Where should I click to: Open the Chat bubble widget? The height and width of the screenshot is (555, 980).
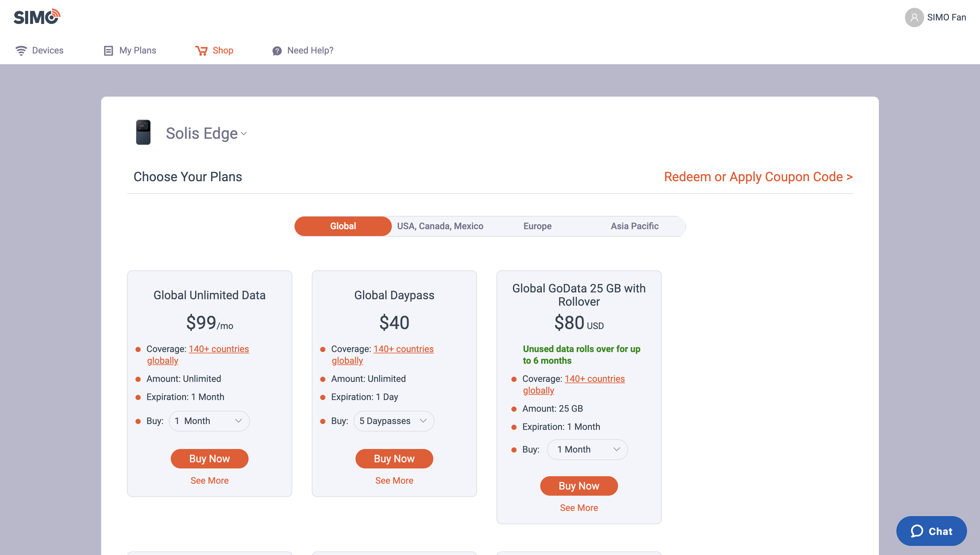pyautogui.click(x=931, y=531)
